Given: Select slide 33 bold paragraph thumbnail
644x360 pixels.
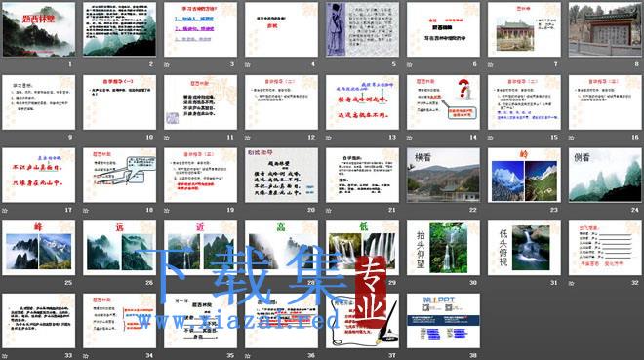Looking at the screenshot, I should pos(39,321).
